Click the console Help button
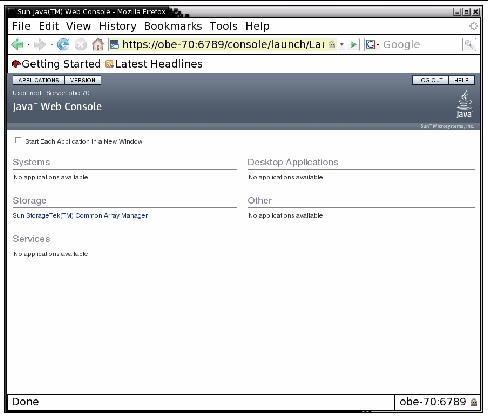 coord(461,80)
